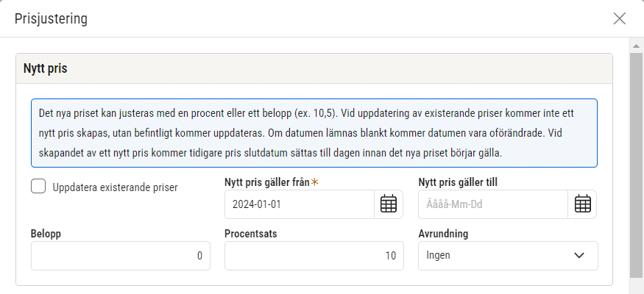Open the Avrundning dropdown showing Ingen
Image resolution: width=644 pixels, height=294 pixels.
point(508,256)
